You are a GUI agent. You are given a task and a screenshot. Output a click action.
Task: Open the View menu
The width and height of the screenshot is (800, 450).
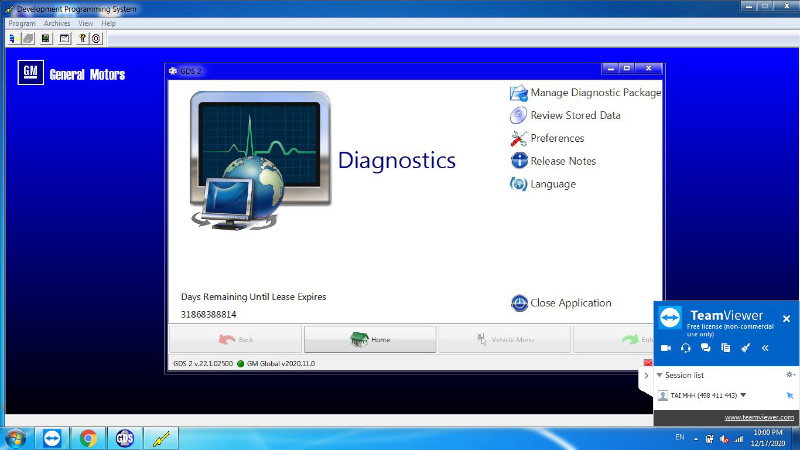85,23
